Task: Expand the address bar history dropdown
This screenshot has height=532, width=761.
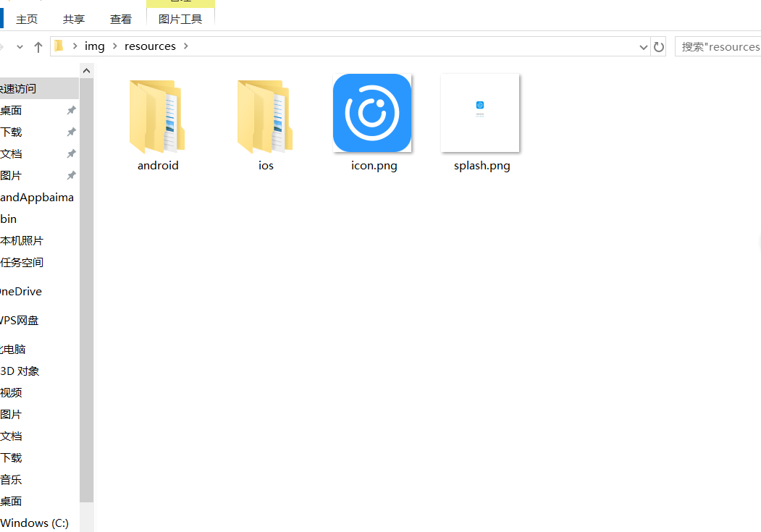Action: [x=644, y=47]
